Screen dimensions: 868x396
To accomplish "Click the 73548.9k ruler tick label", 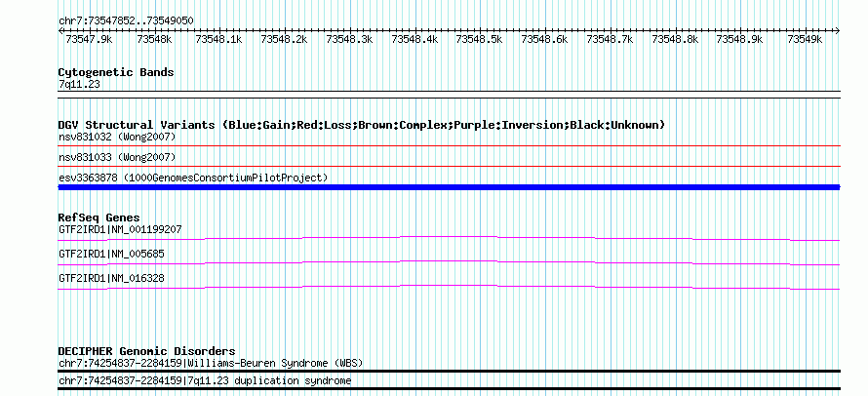I will tap(739, 39).
